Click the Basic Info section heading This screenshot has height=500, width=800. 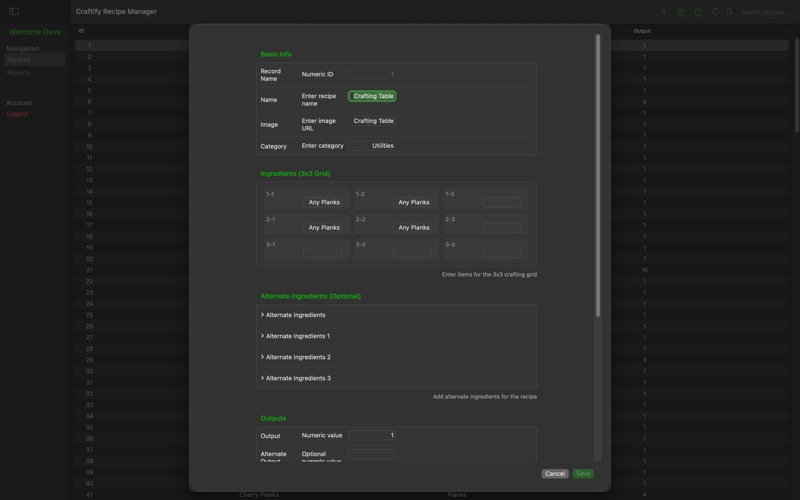coord(276,54)
